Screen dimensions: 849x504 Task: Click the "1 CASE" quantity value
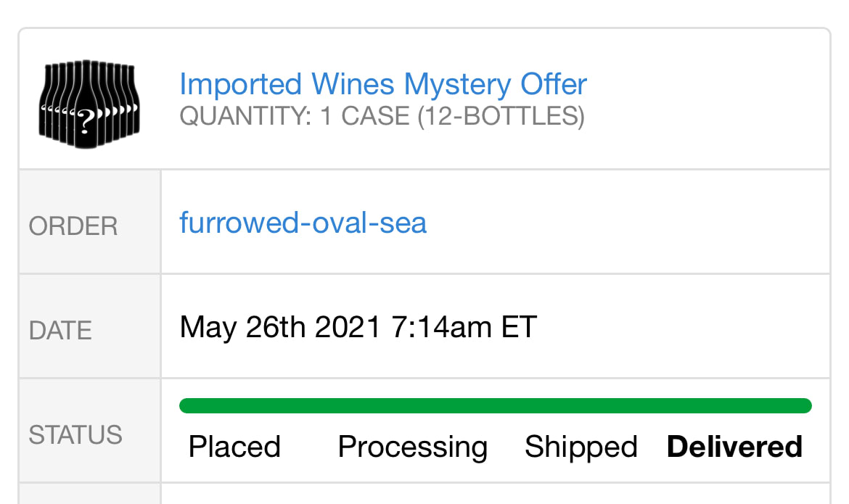click(365, 116)
